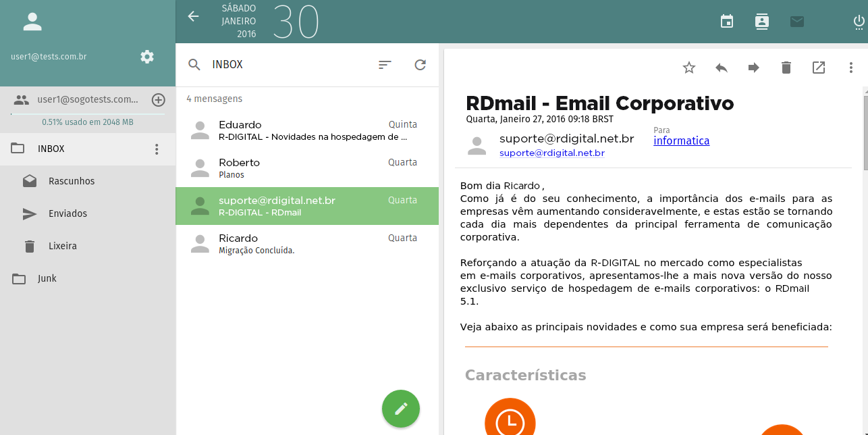Click the informatica recipient link
Image resolution: width=868 pixels, height=435 pixels.
[681, 140]
